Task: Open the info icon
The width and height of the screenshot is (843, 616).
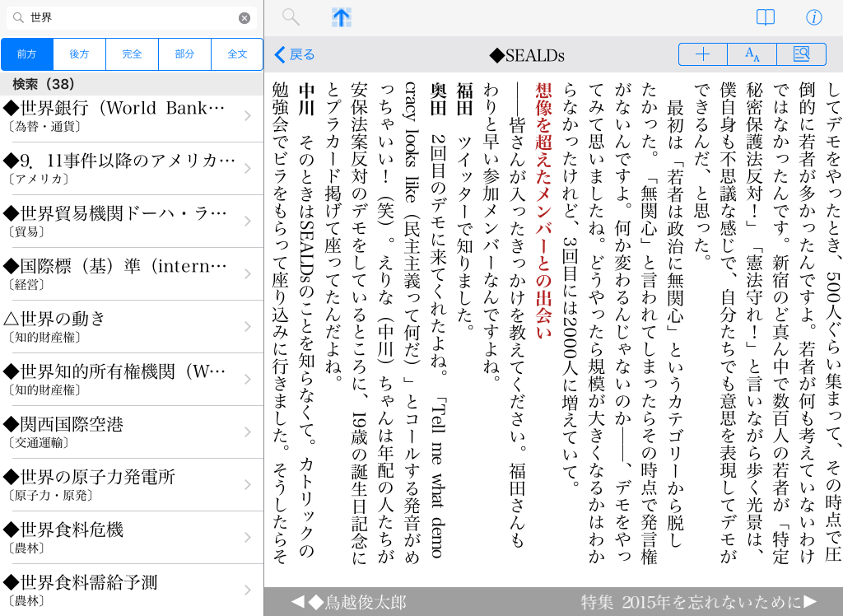Action: pos(813,17)
